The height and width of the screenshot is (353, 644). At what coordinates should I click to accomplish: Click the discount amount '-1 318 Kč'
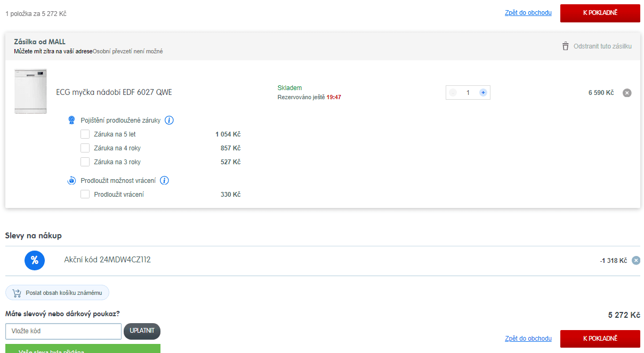click(614, 261)
